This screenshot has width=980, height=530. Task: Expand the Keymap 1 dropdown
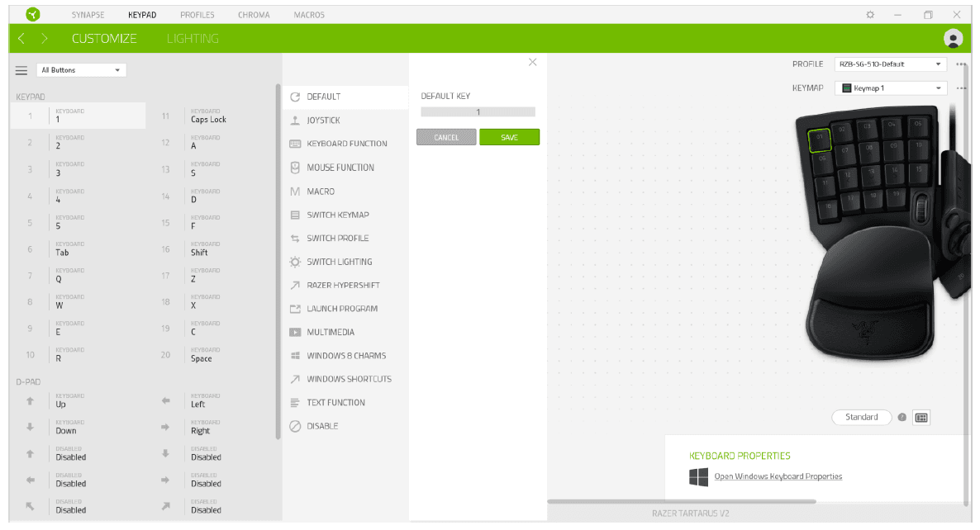[891, 88]
